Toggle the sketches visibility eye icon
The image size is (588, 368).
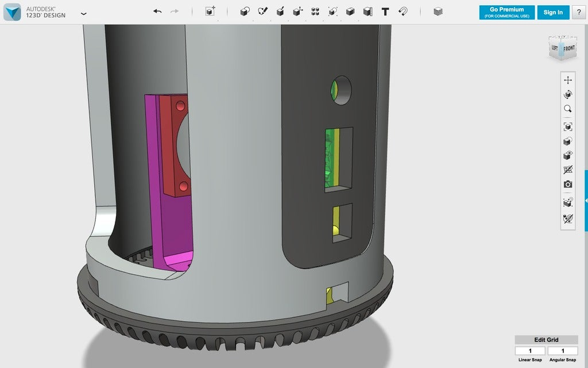568,218
